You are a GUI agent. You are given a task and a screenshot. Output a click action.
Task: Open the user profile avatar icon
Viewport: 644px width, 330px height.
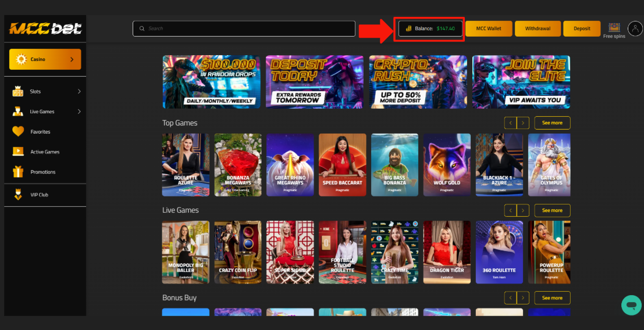coord(635,28)
